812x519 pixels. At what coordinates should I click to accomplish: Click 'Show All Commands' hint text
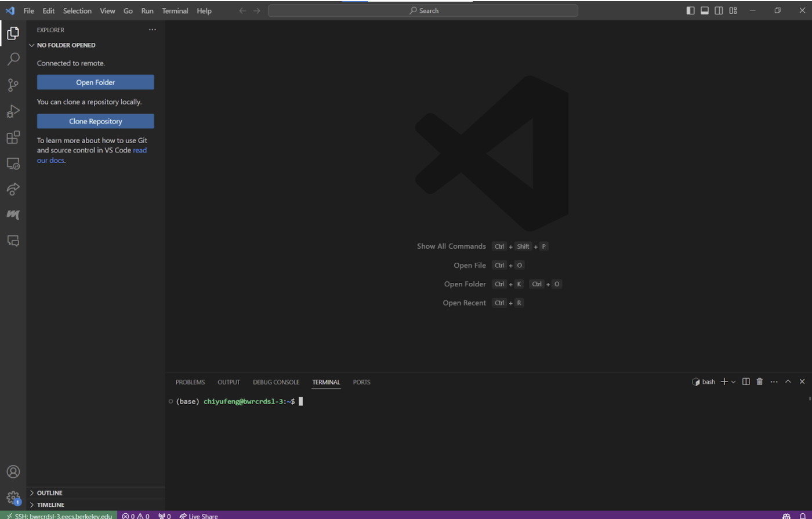click(x=451, y=246)
